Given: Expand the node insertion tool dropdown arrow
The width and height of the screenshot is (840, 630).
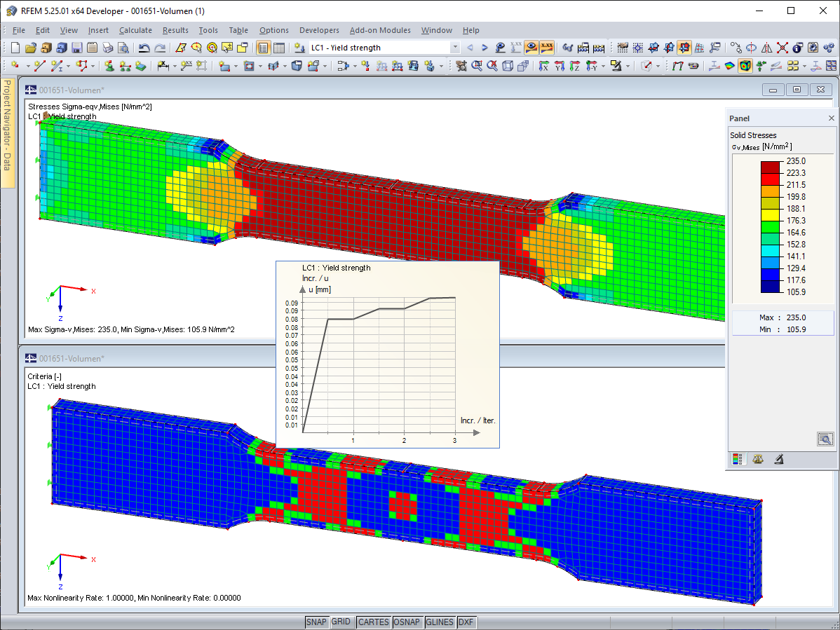Looking at the screenshot, I should tap(27, 66).
